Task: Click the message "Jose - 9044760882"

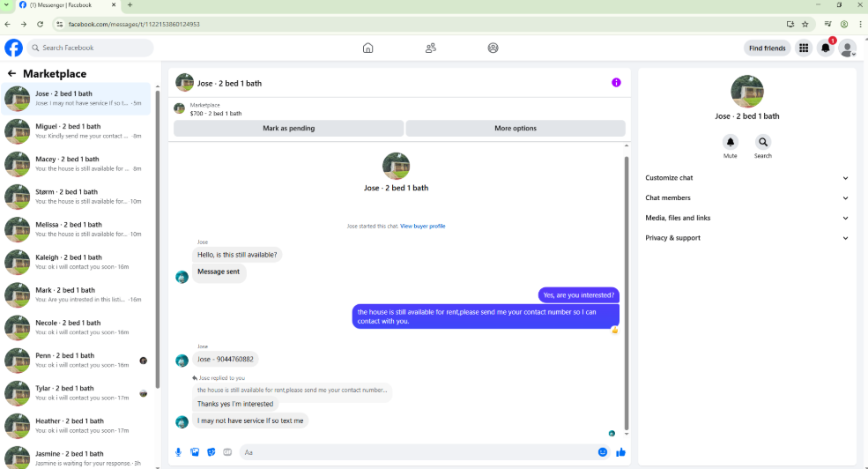Action: pos(226,360)
